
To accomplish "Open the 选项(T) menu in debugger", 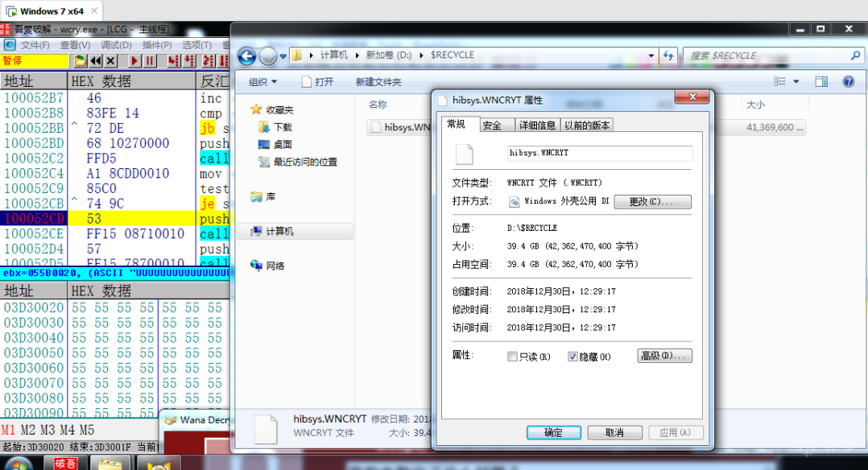I will click(x=196, y=45).
